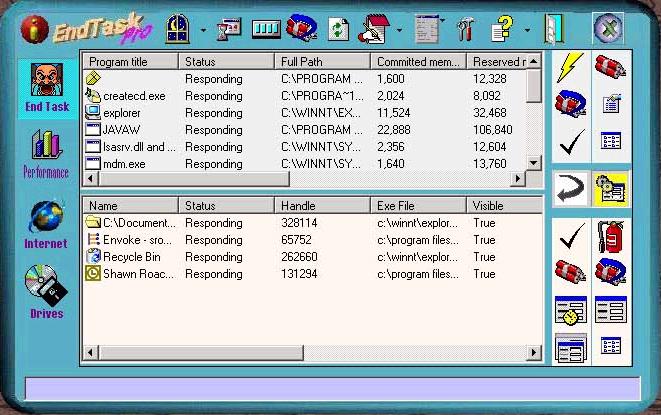Open the memory bars gauge icon
This screenshot has height=415, width=661.
[266, 29]
